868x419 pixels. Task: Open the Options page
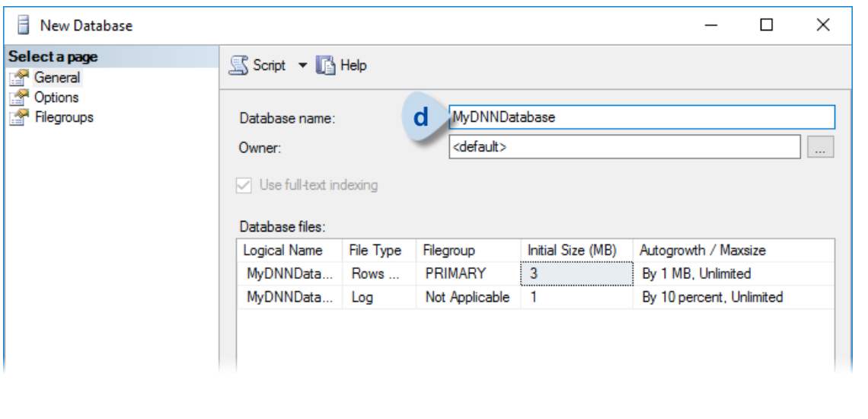56,98
